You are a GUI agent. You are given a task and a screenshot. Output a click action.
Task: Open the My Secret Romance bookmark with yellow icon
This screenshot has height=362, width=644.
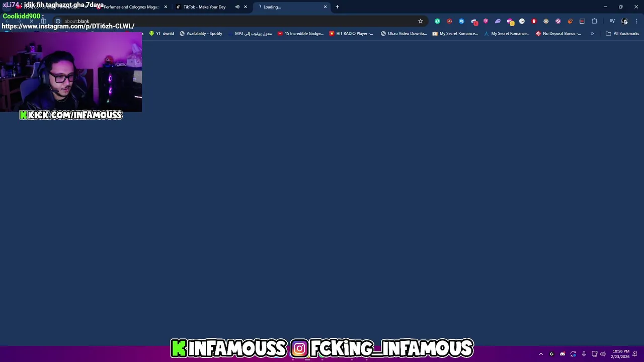pyautogui.click(x=455, y=34)
